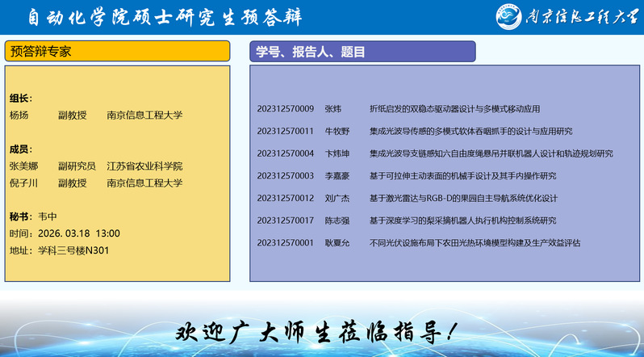
Task: Click member name 张美娜
Action: (x=24, y=166)
